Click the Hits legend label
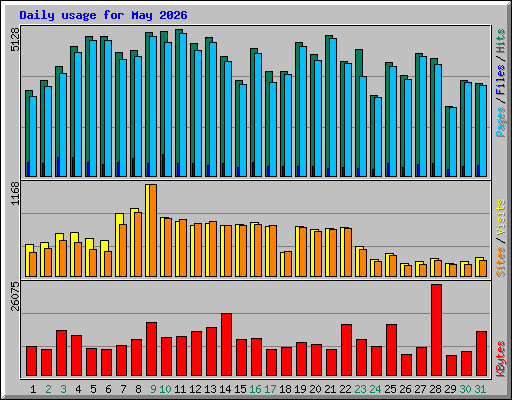512x400 pixels. pyautogui.click(x=501, y=41)
